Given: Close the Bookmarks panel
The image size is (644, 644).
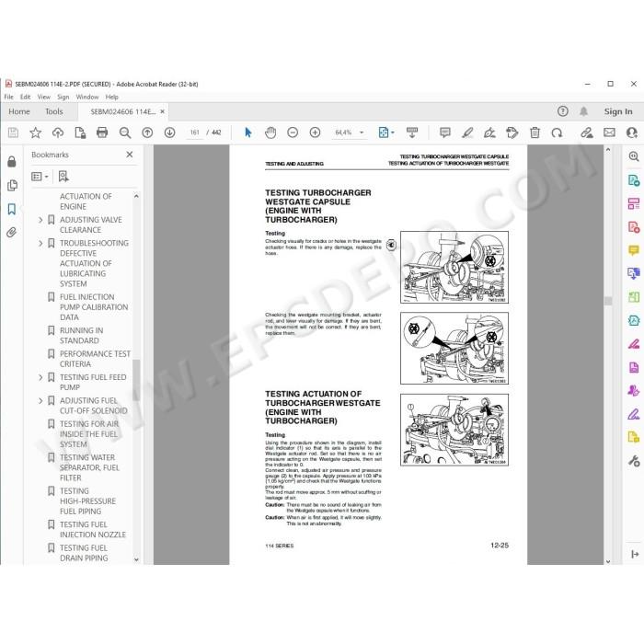Looking at the screenshot, I should [130, 155].
